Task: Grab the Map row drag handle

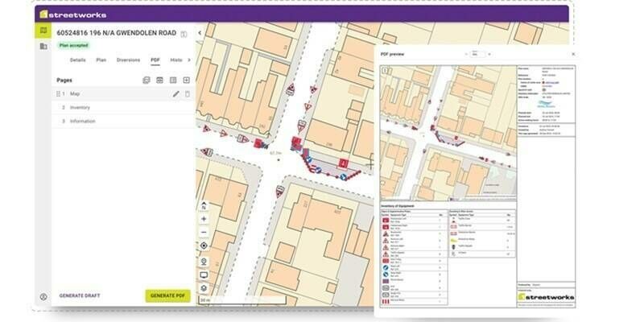Action: [58, 94]
